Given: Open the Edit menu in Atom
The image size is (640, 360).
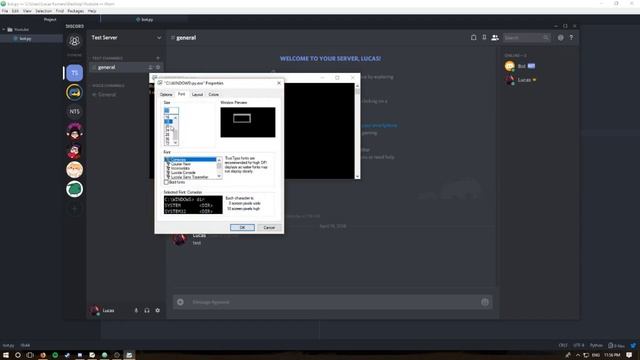Looking at the screenshot, I should pos(16,11).
